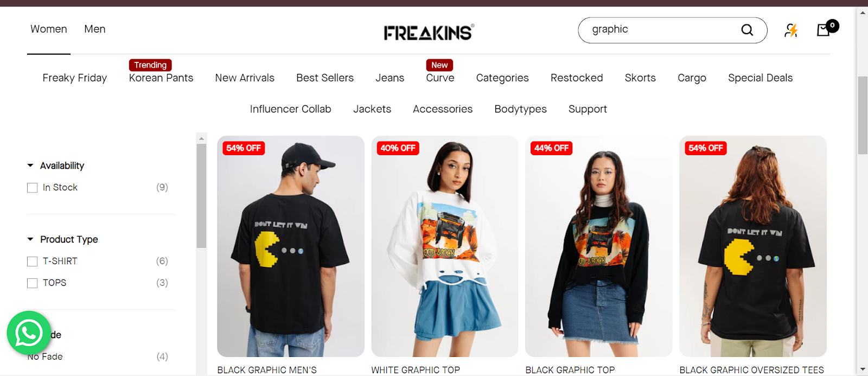
Task: Open the account login icon
Action: coord(791,30)
